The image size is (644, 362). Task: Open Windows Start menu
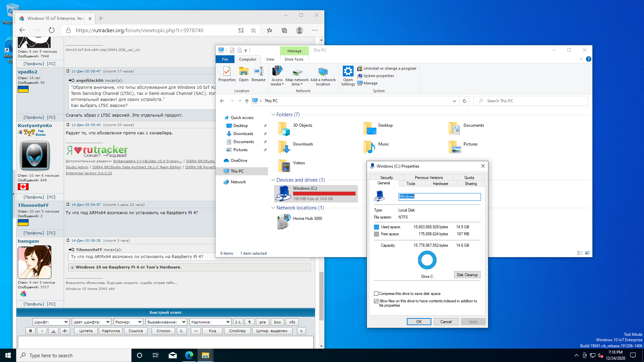click(8, 355)
